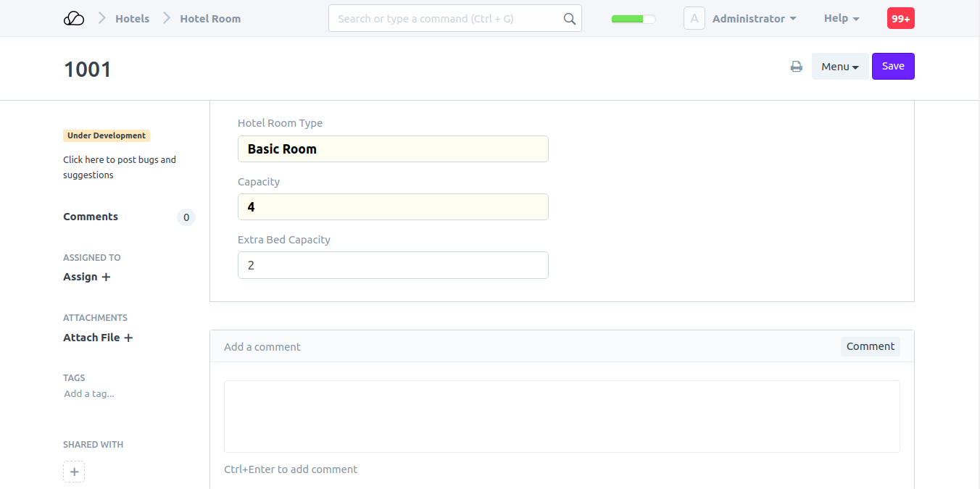Viewport: 980px width, 489px height.
Task: Click the plus icon beside Attach File
Action: pos(128,338)
